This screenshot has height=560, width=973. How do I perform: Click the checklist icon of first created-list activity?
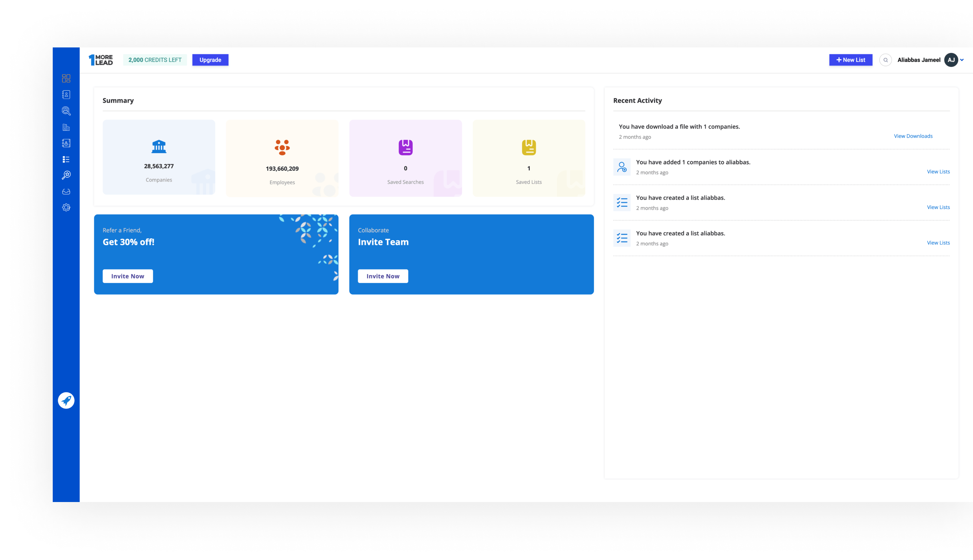(622, 203)
